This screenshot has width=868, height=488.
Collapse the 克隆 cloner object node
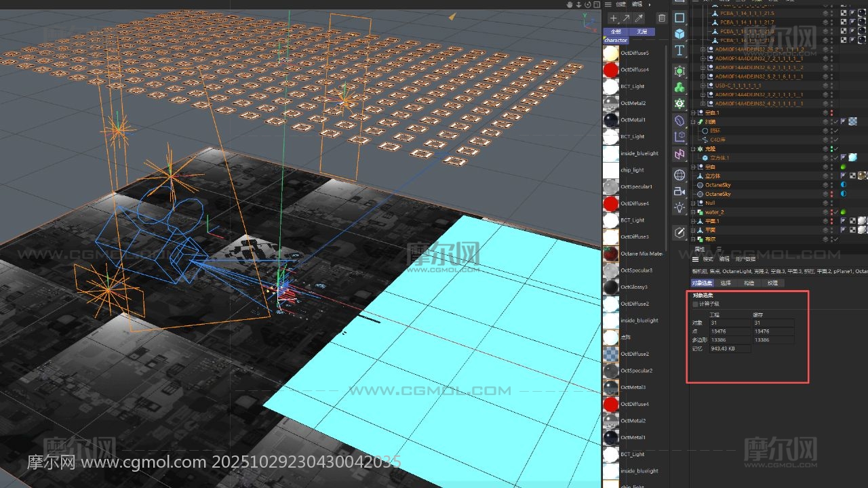[x=693, y=148]
